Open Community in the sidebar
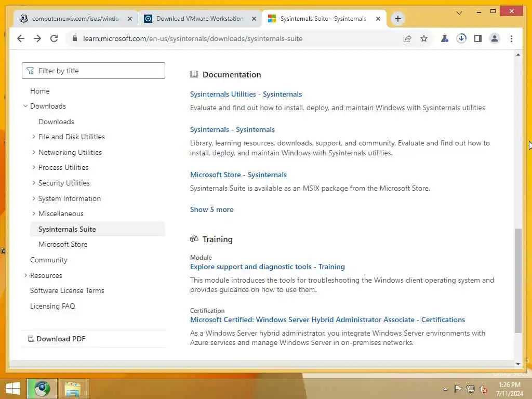 [x=48, y=260]
